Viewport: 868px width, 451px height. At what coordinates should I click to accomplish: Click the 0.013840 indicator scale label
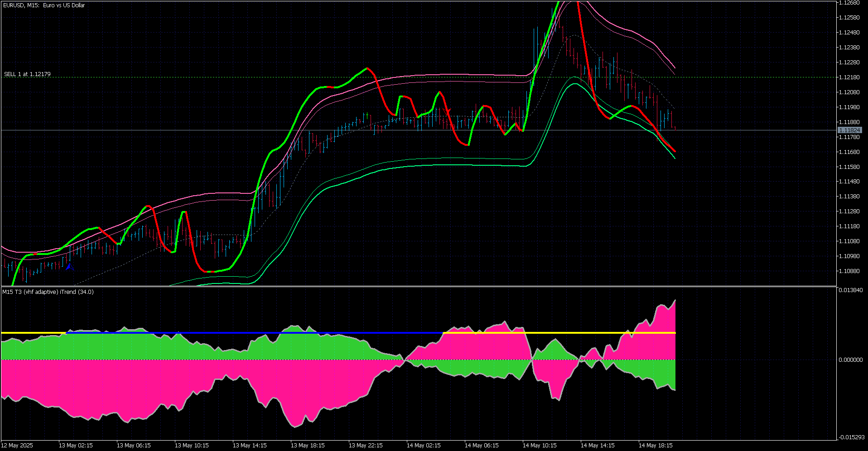tap(850, 290)
